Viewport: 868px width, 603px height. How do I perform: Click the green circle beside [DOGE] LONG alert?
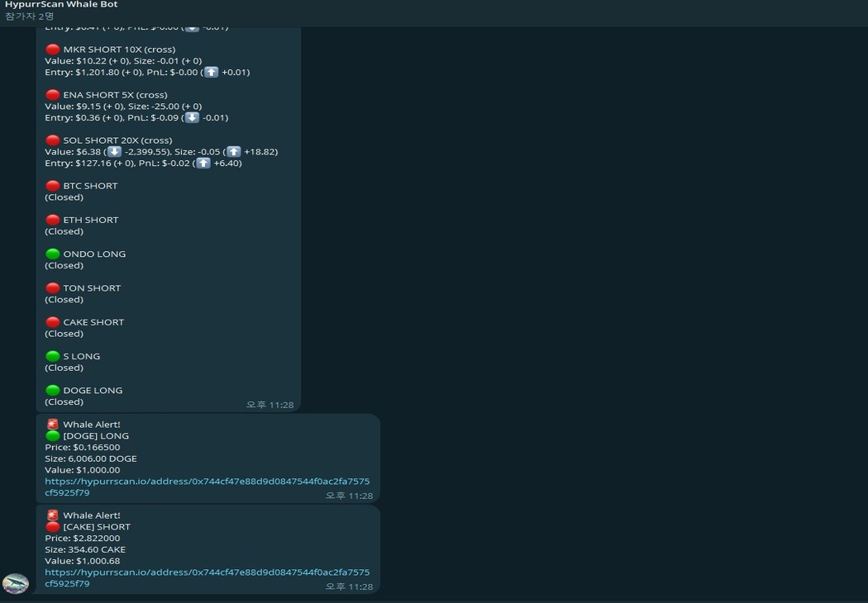point(53,436)
